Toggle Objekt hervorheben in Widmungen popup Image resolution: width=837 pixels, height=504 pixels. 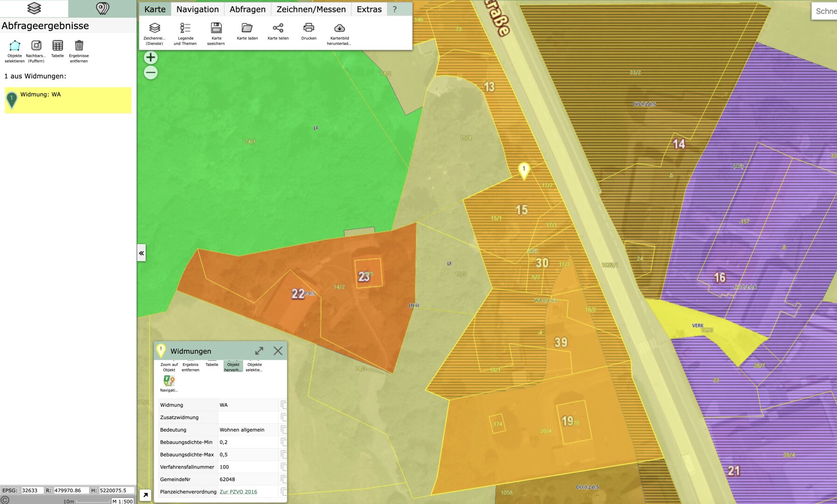[233, 367]
